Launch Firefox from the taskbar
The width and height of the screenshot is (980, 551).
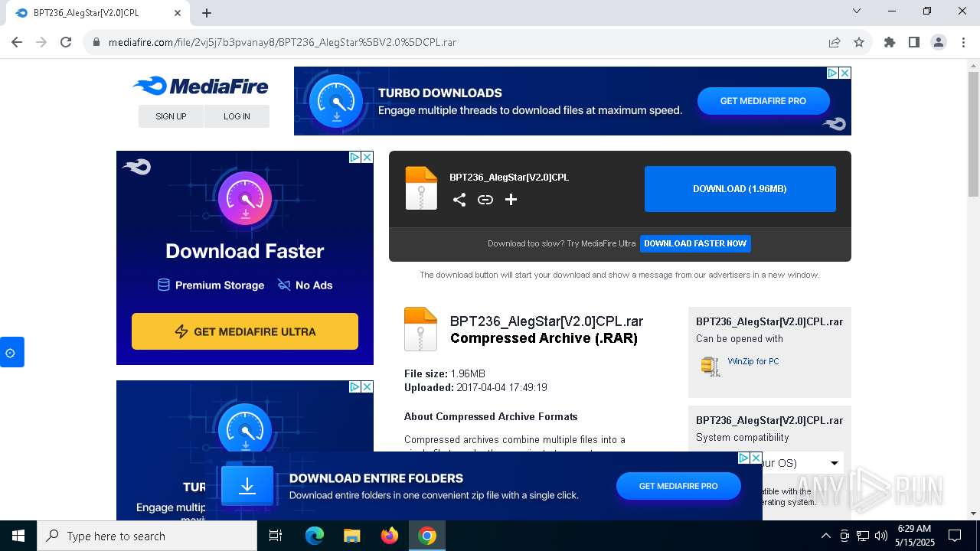[x=390, y=536]
